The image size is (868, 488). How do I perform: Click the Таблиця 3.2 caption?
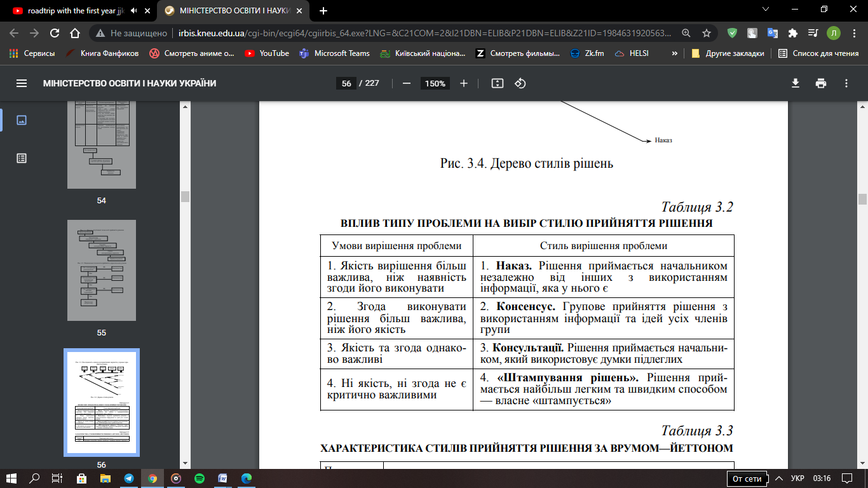coord(697,207)
